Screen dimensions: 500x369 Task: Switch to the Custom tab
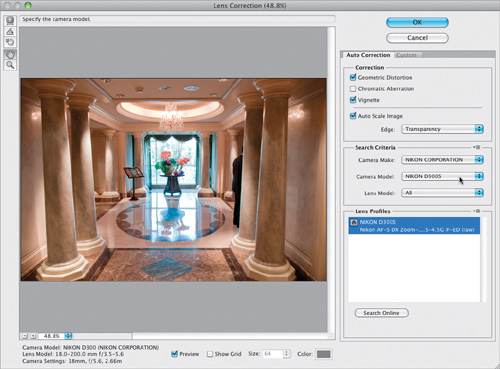[x=406, y=55]
